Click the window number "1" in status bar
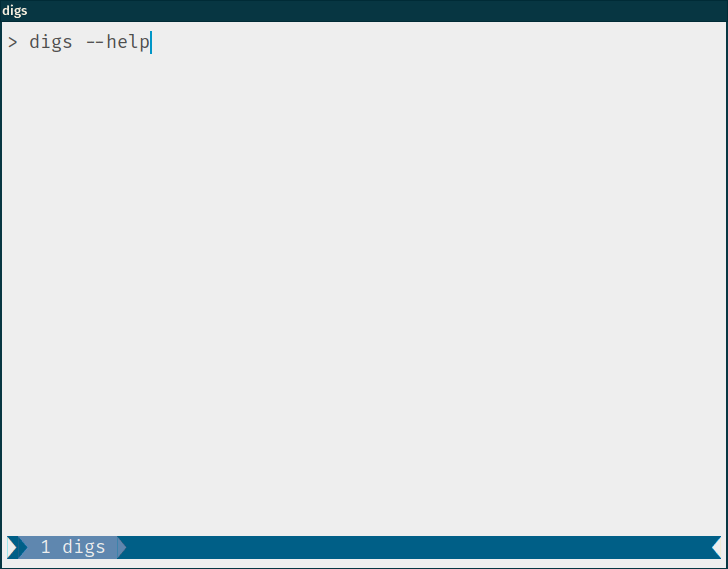This screenshot has height=569, width=728. (x=46, y=547)
